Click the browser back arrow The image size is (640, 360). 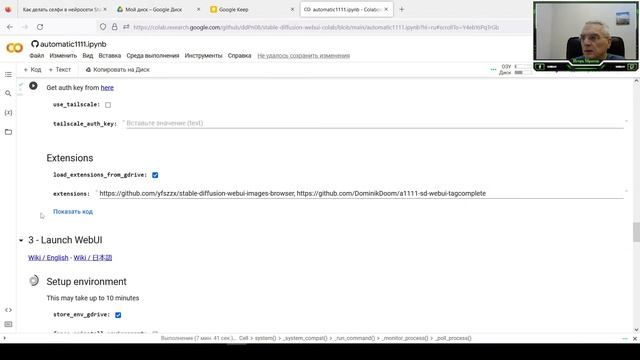(x=10, y=27)
